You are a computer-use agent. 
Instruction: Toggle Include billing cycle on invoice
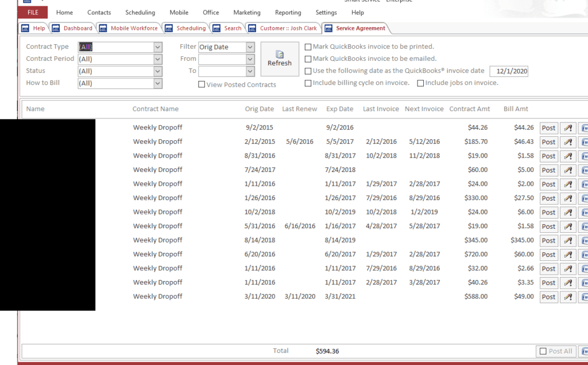[x=308, y=83]
